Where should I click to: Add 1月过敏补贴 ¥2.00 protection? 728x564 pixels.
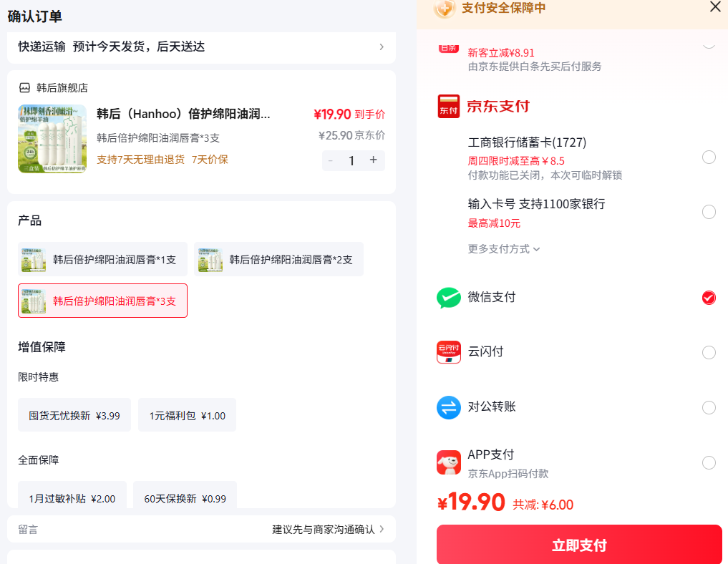[72, 496]
